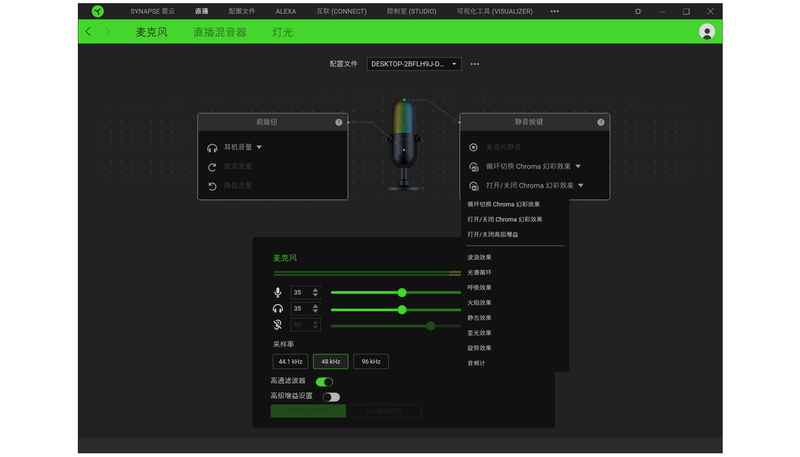
Task: Choose 静态效果 from dropdown list
Action: [480, 318]
